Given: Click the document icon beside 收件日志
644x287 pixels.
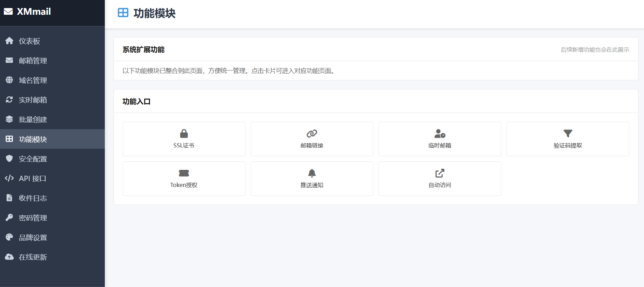Looking at the screenshot, I should coord(9,198).
